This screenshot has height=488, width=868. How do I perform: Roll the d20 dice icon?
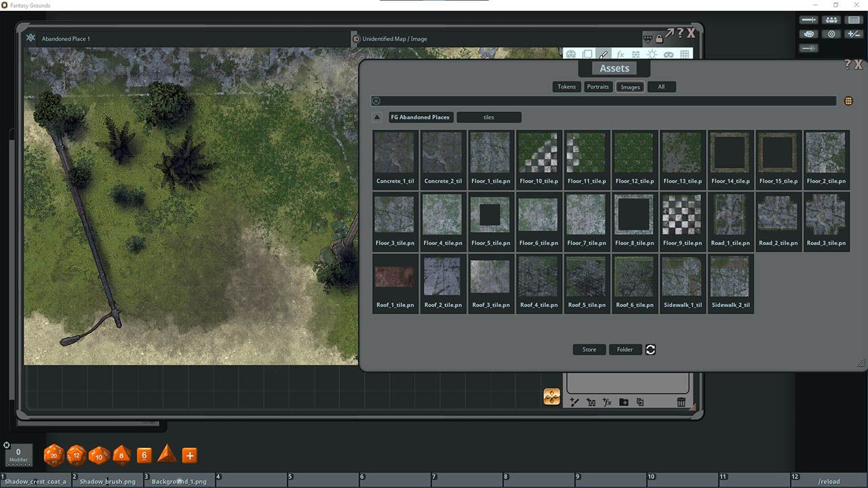click(x=54, y=455)
